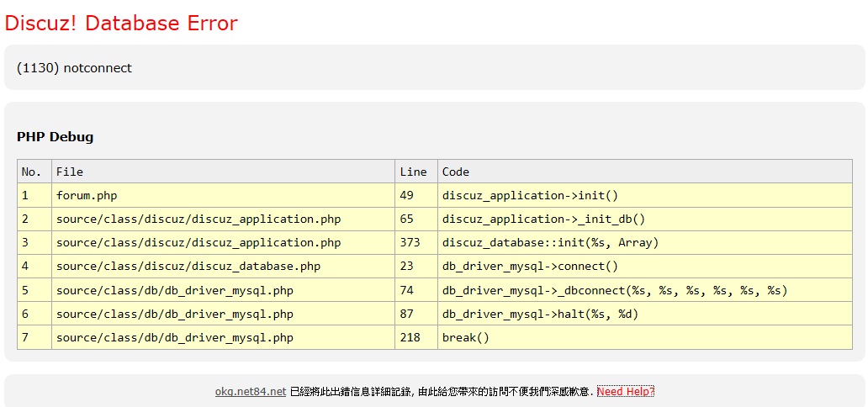Open the okg.net84.net link
Image resolution: width=868 pixels, height=407 pixels.
(x=250, y=392)
